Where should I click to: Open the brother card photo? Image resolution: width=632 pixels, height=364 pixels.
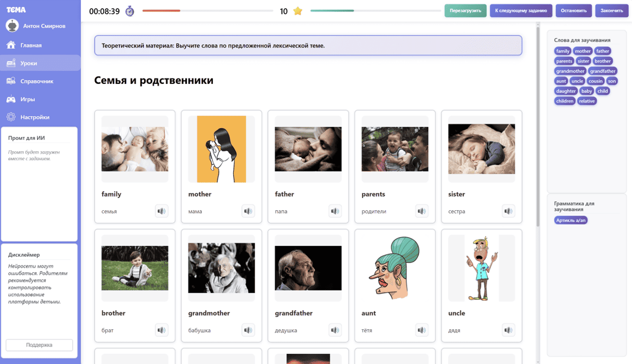tap(135, 268)
